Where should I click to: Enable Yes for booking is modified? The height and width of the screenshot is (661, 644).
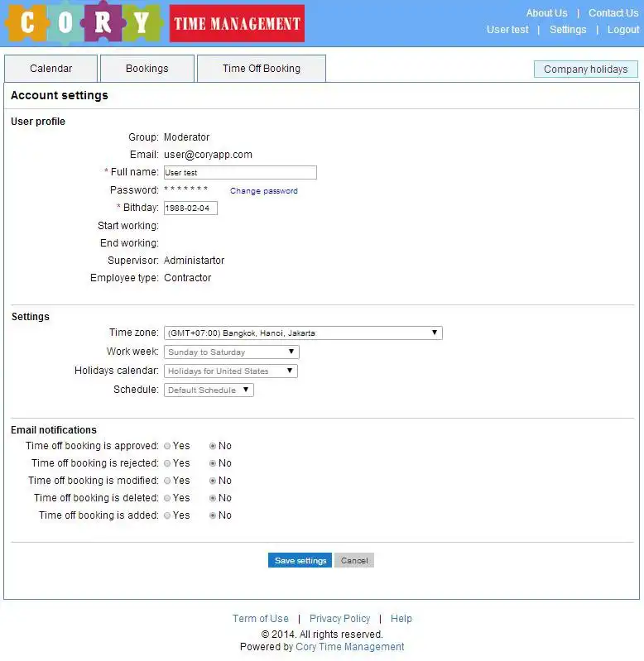(167, 481)
